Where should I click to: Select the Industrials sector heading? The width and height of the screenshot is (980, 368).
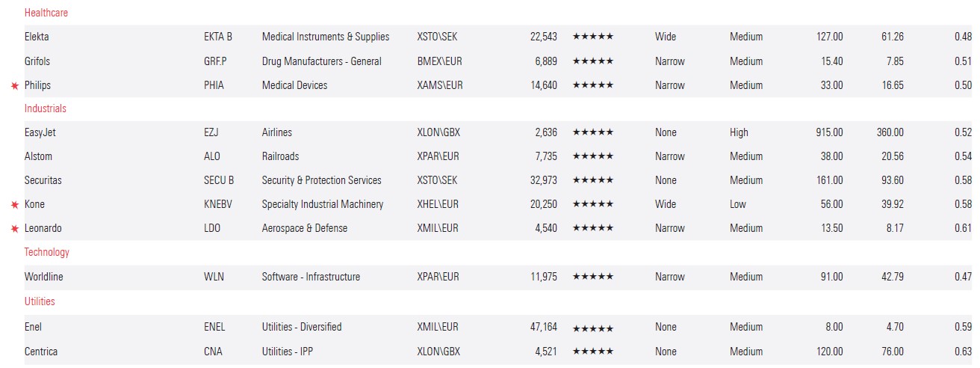(45, 108)
